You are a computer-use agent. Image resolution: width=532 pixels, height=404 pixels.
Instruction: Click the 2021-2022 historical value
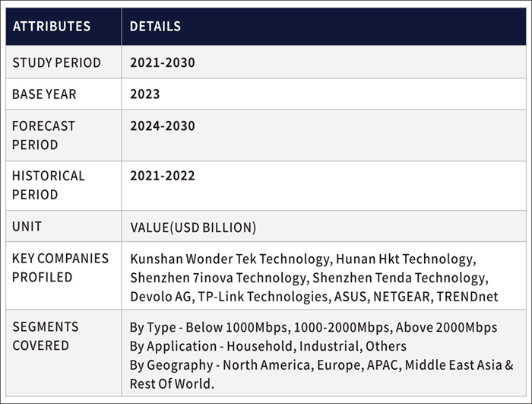162,176
